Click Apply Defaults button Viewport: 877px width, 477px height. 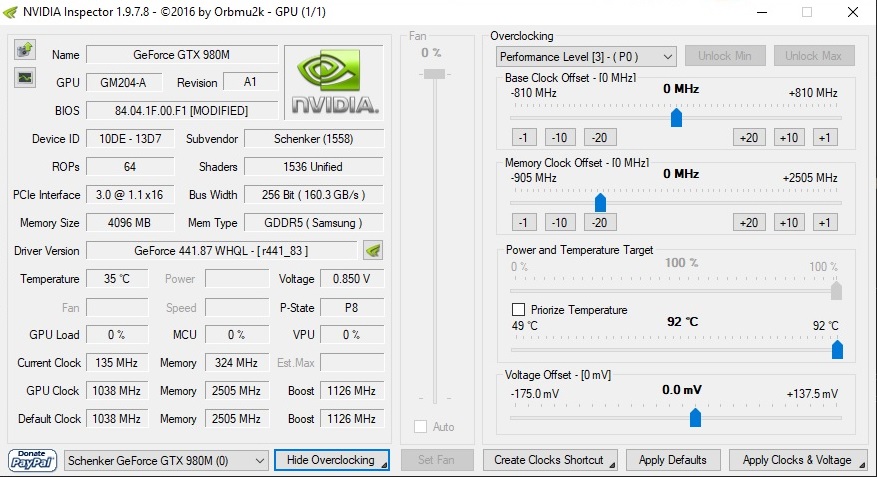(x=673, y=460)
